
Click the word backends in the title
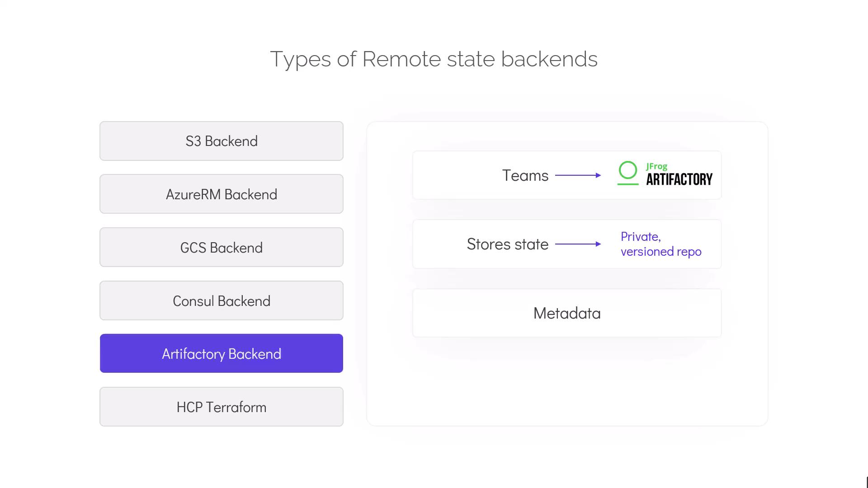tap(549, 59)
